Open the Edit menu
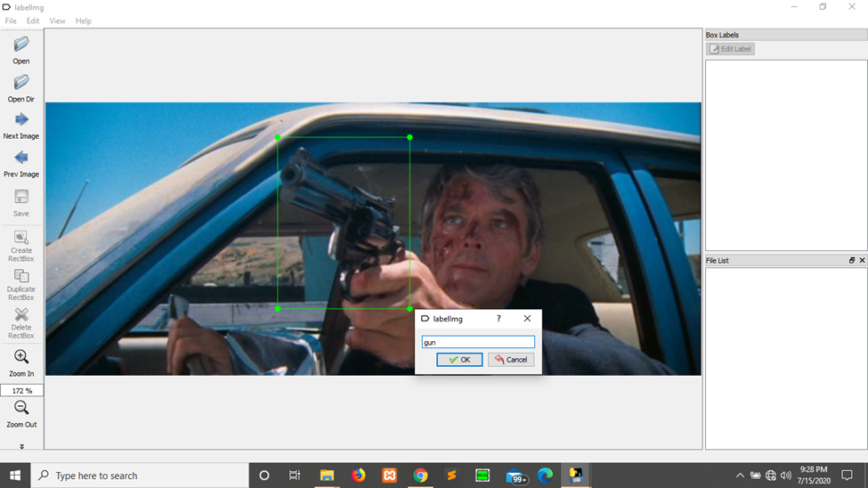 33,21
